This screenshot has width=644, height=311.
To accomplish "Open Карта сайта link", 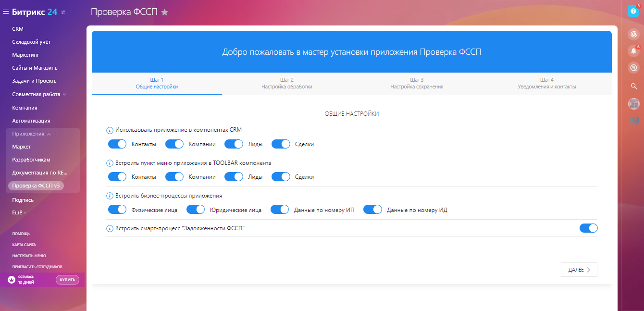I will point(24,245).
